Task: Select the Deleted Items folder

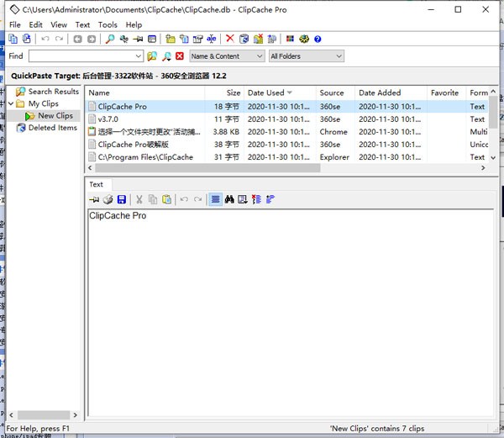Action: [x=52, y=128]
